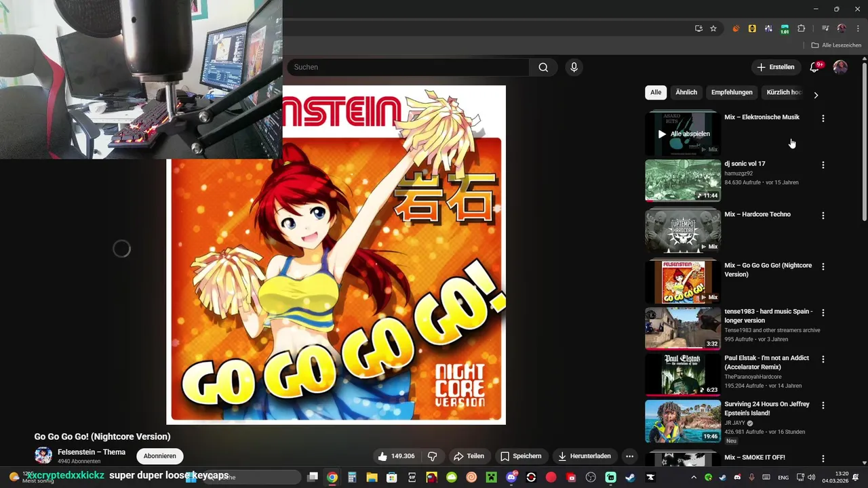
Task: Open options for Mix – Go Go Go Go!
Action: [x=823, y=266]
